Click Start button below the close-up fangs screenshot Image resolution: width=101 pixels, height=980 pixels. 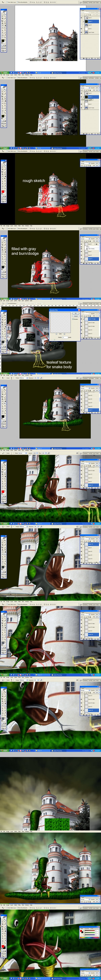(4, 751)
